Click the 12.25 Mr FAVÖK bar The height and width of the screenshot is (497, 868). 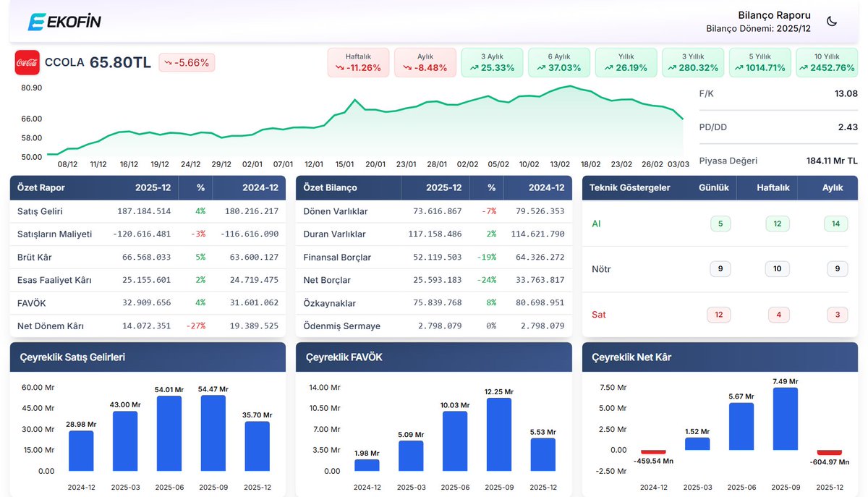tap(500, 435)
